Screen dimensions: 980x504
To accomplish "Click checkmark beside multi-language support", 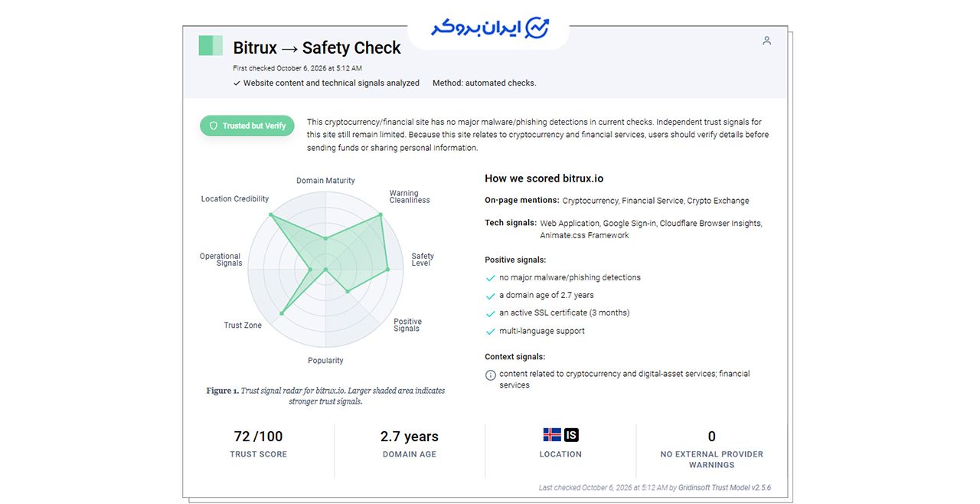I will pos(491,332).
